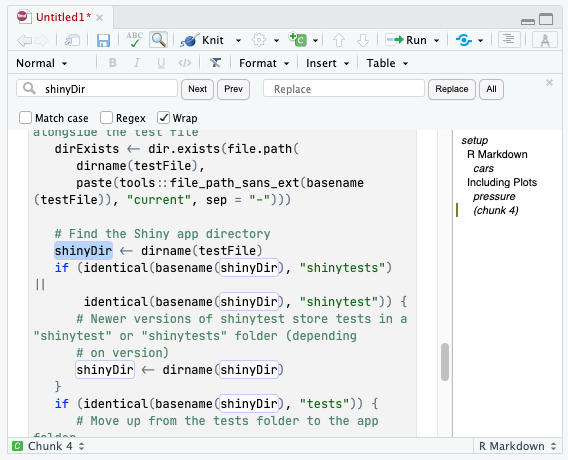This screenshot has height=460, width=568.
Task: Click the Replace button
Action: (x=452, y=89)
